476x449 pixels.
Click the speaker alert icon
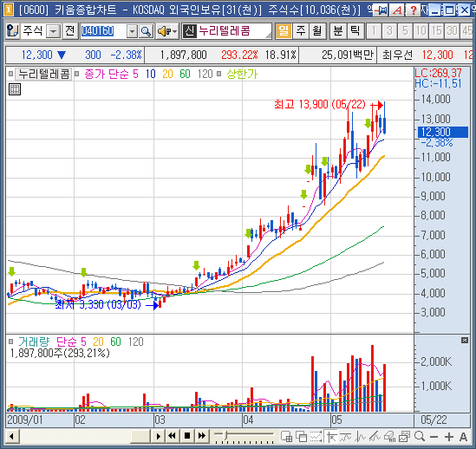[x=165, y=31]
